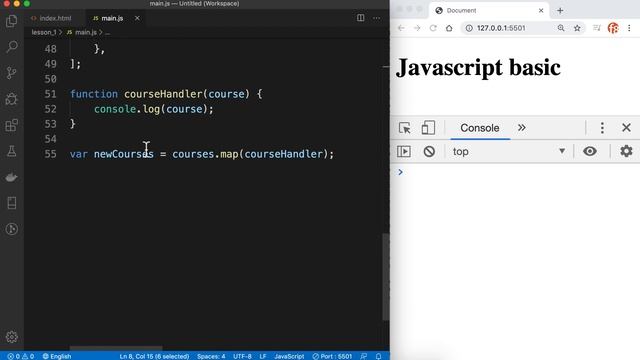Open the Chrome three-dot menu
This screenshot has width=640, height=360.
(x=629, y=28)
